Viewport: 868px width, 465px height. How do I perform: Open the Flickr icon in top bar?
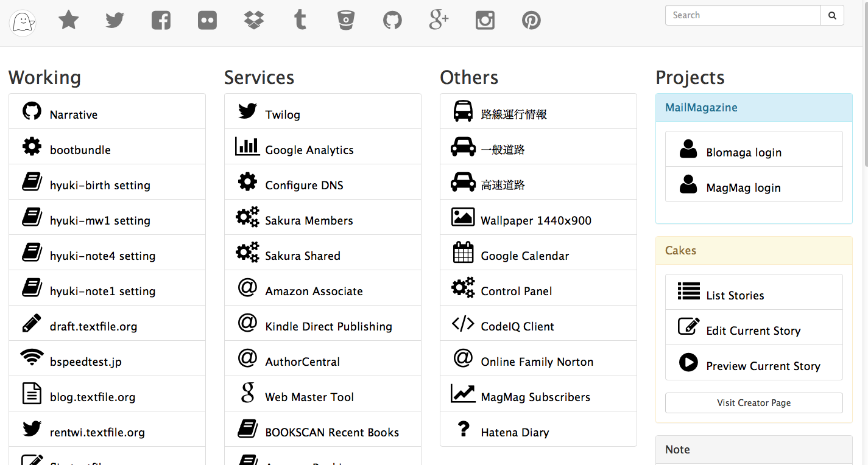pos(207,21)
